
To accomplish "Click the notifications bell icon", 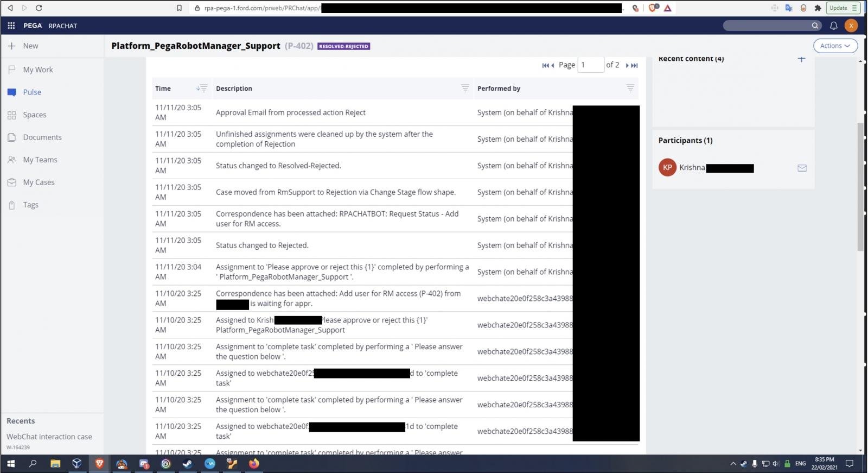I will click(834, 26).
